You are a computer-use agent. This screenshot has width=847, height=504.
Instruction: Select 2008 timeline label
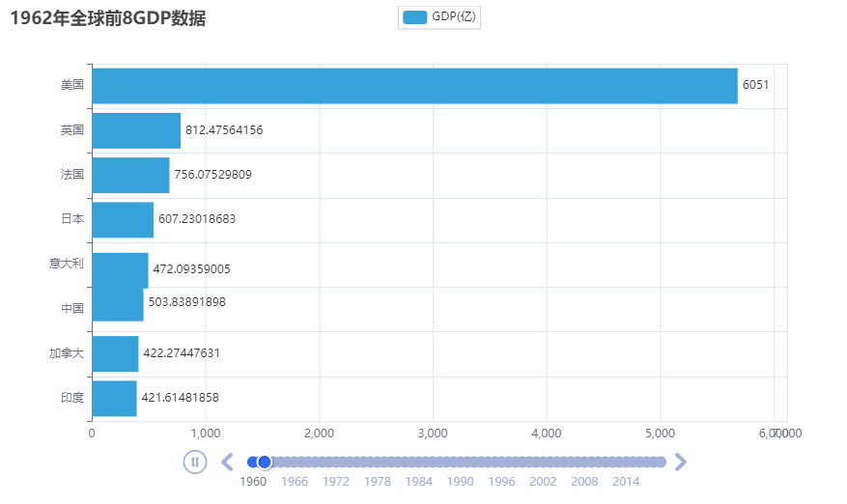584,481
